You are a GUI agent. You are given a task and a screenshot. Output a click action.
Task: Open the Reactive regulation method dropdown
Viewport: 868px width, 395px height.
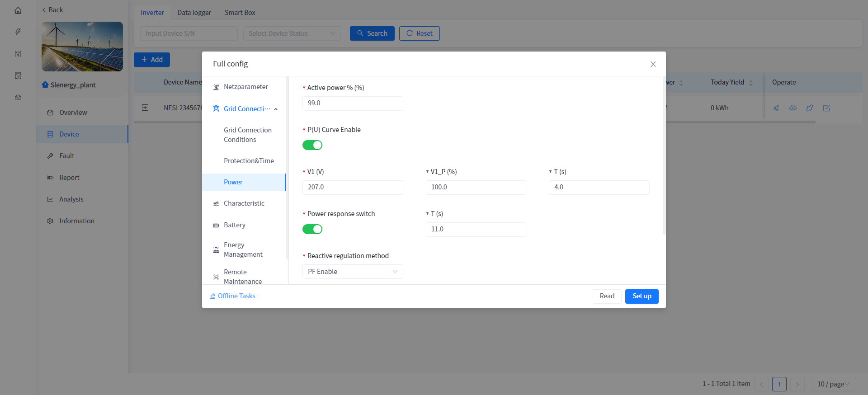point(353,272)
